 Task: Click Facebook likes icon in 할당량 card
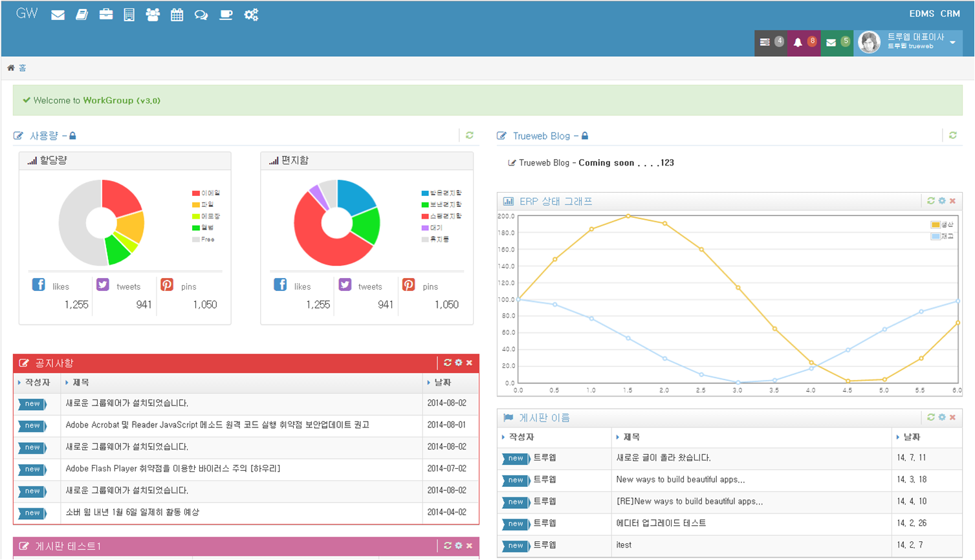39,285
